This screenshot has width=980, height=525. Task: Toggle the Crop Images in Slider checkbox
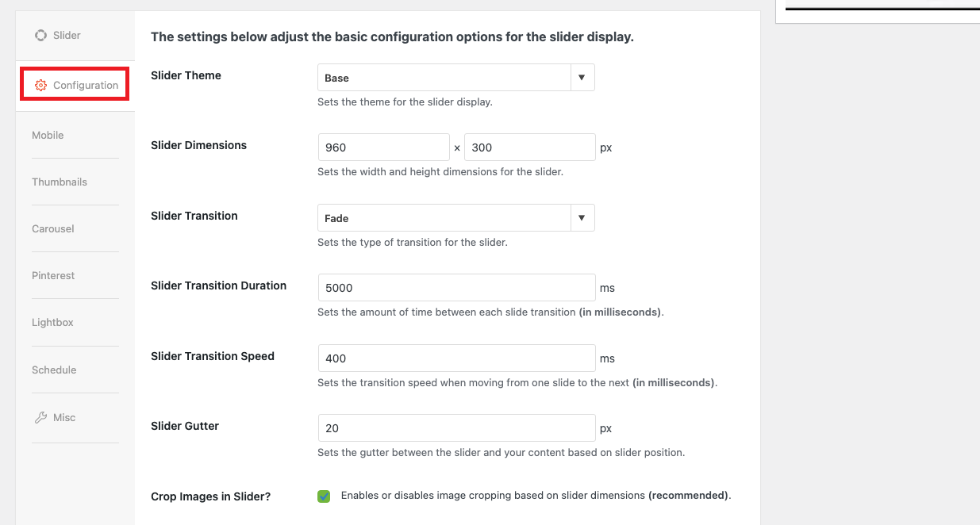[324, 496]
